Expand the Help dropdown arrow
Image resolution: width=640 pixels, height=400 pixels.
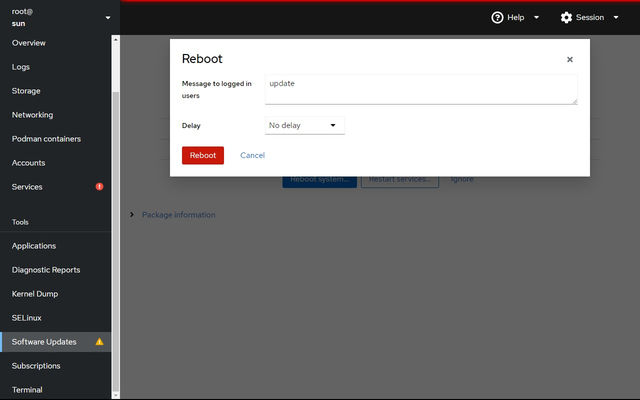coord(536,18)
